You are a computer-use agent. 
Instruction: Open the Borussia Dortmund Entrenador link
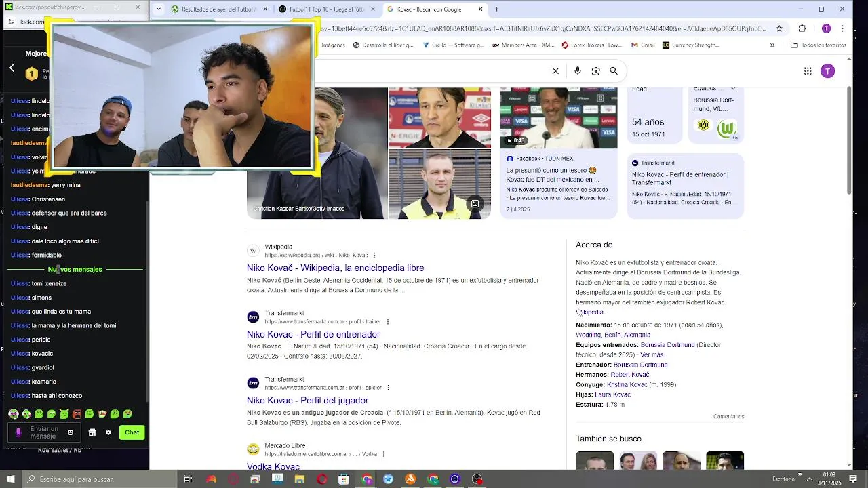[x=640, y=365]
